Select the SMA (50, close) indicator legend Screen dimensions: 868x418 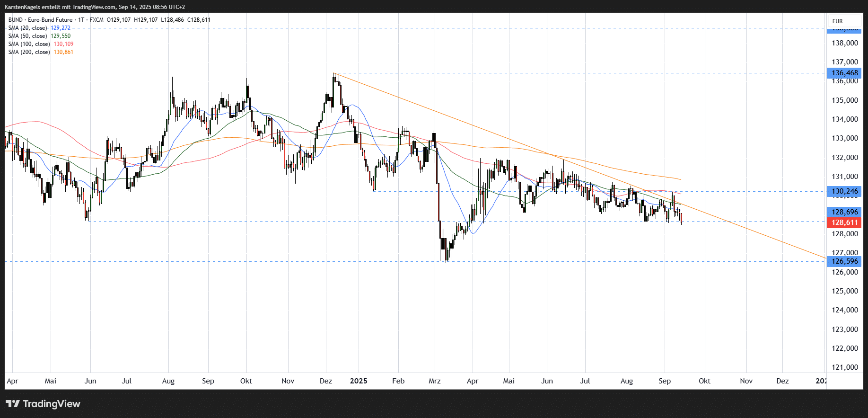click(28, 36)
